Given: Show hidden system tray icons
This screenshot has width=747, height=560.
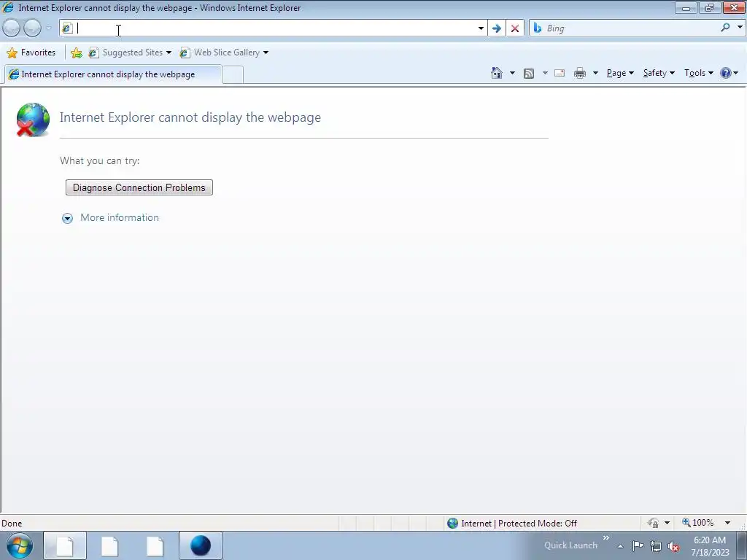Looking at the screenshot, I should (x=620, y=546).
